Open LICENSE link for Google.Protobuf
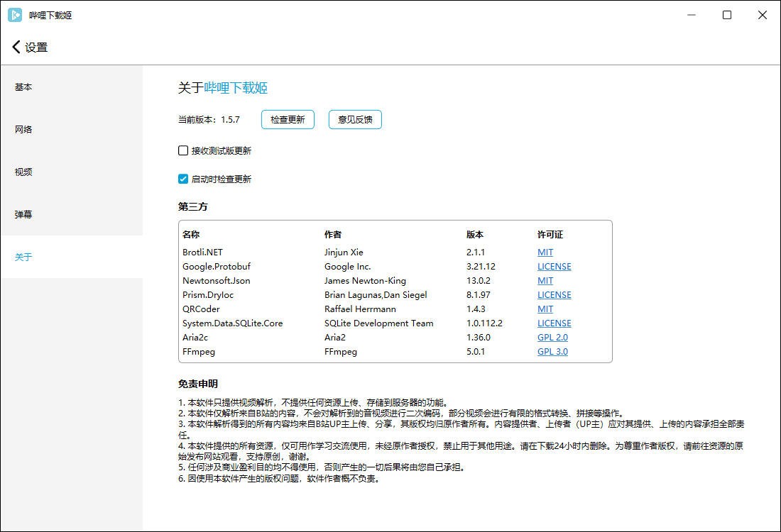 point(555,266)
